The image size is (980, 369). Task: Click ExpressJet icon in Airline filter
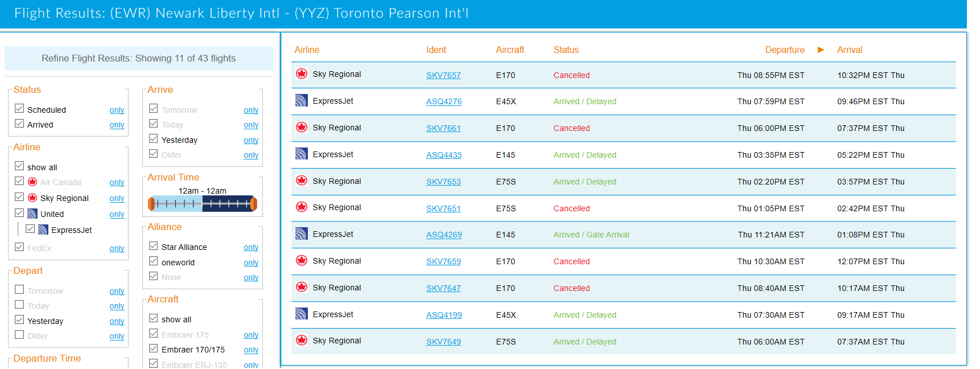[x=43, y=229]
